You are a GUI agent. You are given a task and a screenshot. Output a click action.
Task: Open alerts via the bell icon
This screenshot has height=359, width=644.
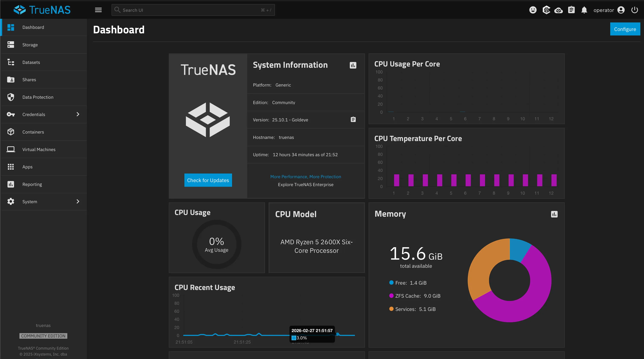pyautogui.click(x=584, y=10)
